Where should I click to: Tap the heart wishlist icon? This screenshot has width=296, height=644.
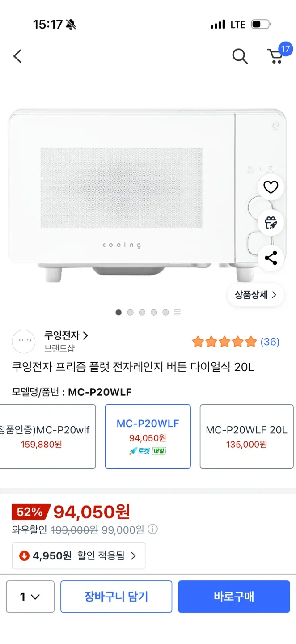coord(271,187)
